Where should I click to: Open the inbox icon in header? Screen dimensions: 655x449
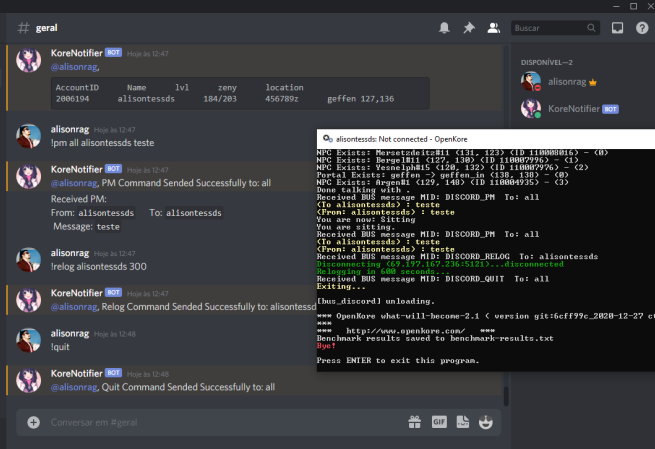tap(617, 28)
